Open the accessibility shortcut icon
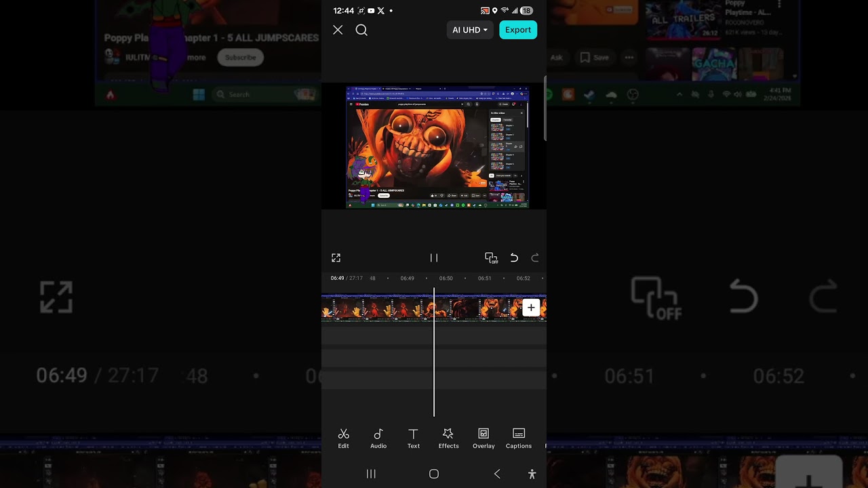The width and height of the screenshot is (868, 488). point(532,474)
